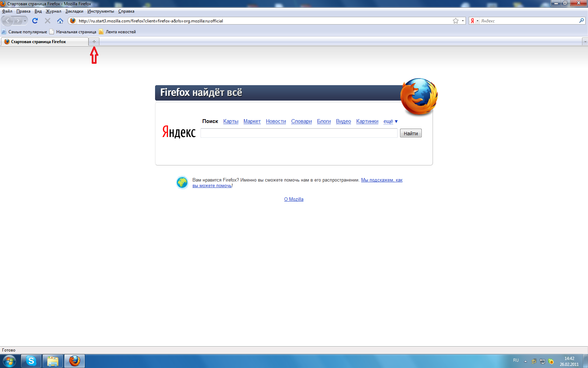This screenshot has width=588, height=368.
Task: Click the Forward navigation arrow
Action: 18,21
